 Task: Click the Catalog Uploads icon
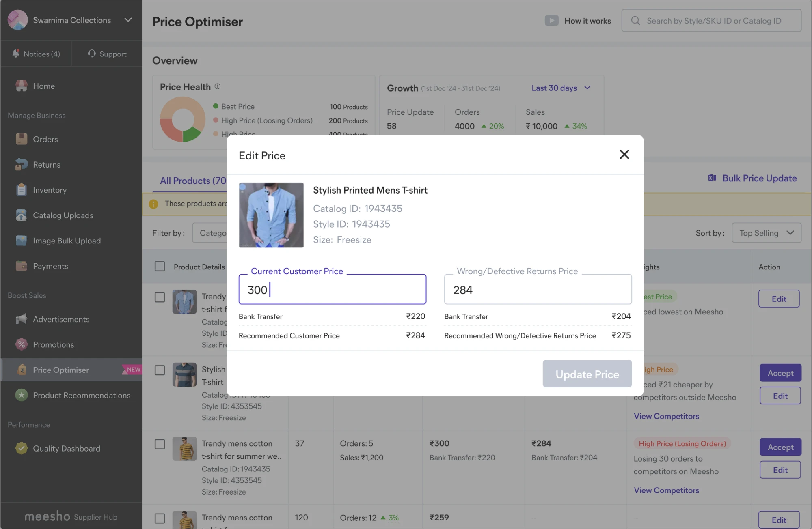[21, 215]
